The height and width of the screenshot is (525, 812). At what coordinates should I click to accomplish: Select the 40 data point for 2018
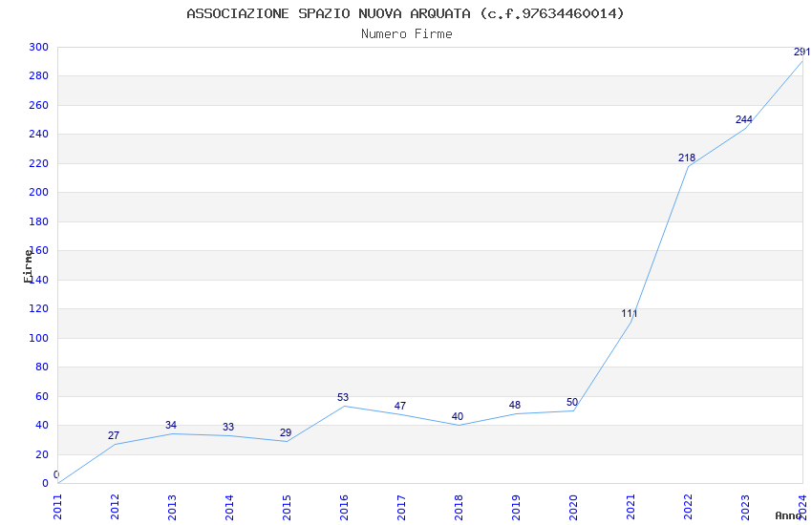458,416
